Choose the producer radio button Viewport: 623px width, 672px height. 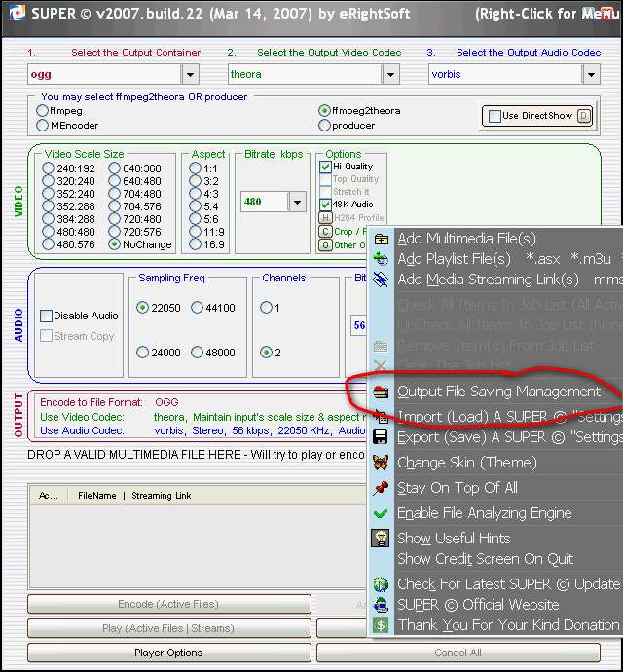click(324, 125)
